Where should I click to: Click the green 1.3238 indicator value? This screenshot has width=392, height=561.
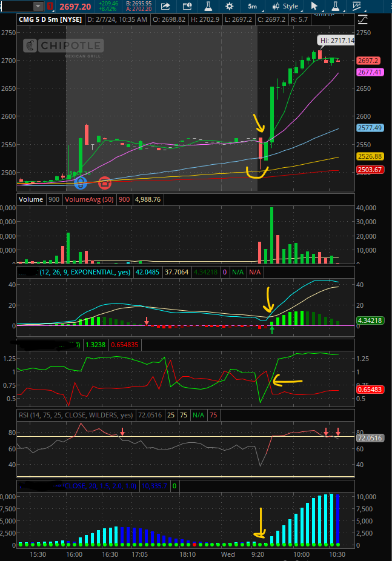[96, 345]
